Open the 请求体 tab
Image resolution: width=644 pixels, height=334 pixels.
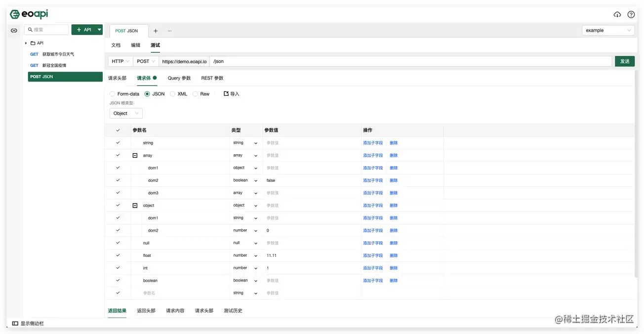click(147, 78)
